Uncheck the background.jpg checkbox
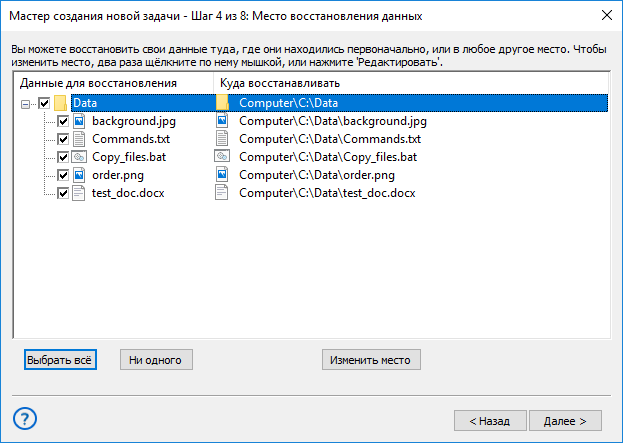This screenshot has width=623, height=443. (x=63, y=121)
